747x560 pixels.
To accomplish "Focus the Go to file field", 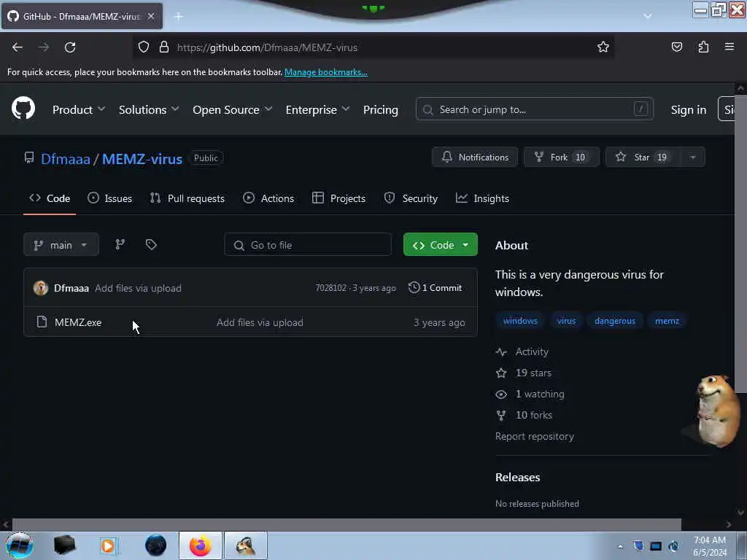I will click(x=308, y=245).
